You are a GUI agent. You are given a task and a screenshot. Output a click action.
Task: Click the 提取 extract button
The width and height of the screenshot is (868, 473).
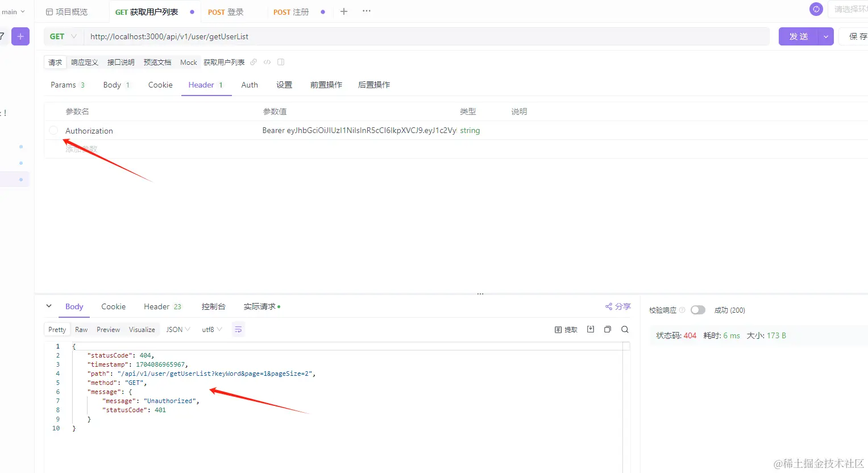point(566,330)
